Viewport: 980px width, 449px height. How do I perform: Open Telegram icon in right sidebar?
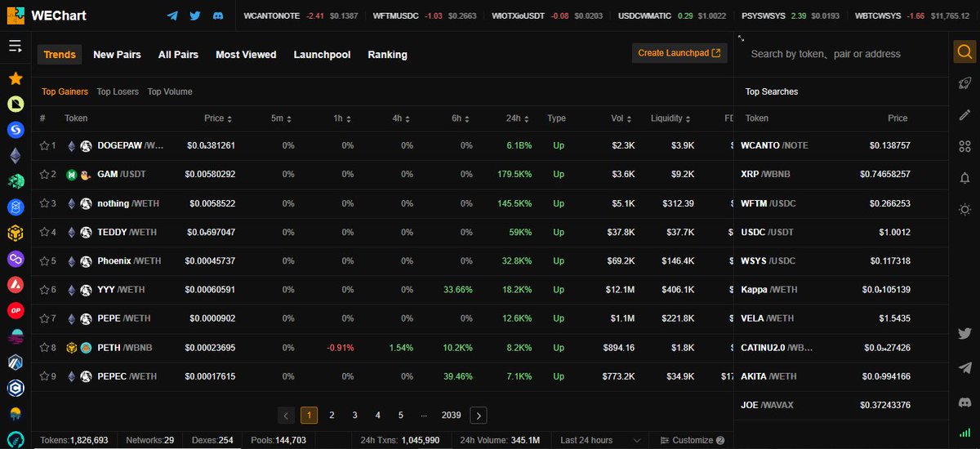click(x=964, y=367)
